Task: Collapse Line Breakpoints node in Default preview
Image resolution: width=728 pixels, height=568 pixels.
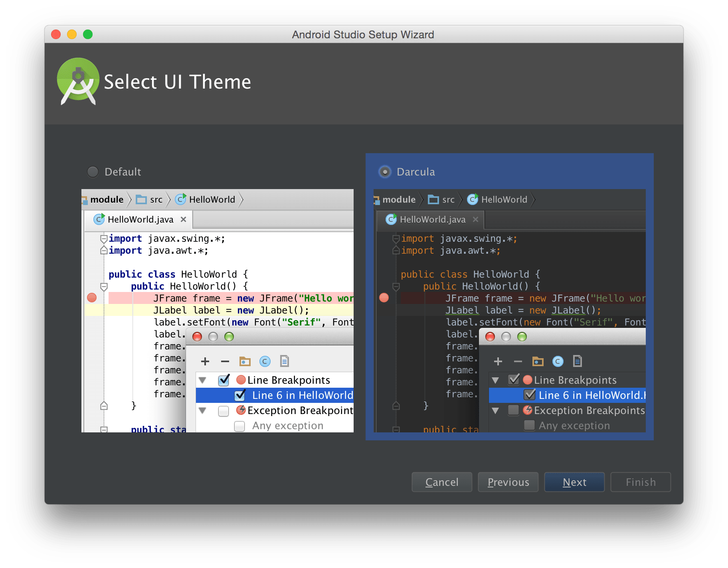Action: pos(202,380)
